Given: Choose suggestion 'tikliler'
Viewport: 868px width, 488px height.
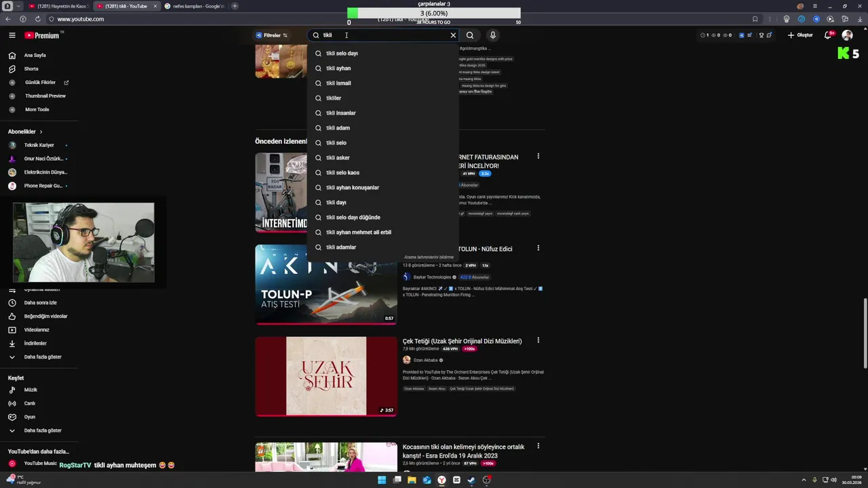Looking at the screenshot, I should 383,98.
